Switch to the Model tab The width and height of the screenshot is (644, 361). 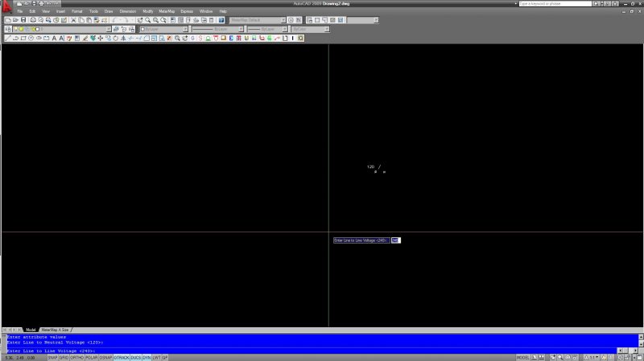point(31,330)
